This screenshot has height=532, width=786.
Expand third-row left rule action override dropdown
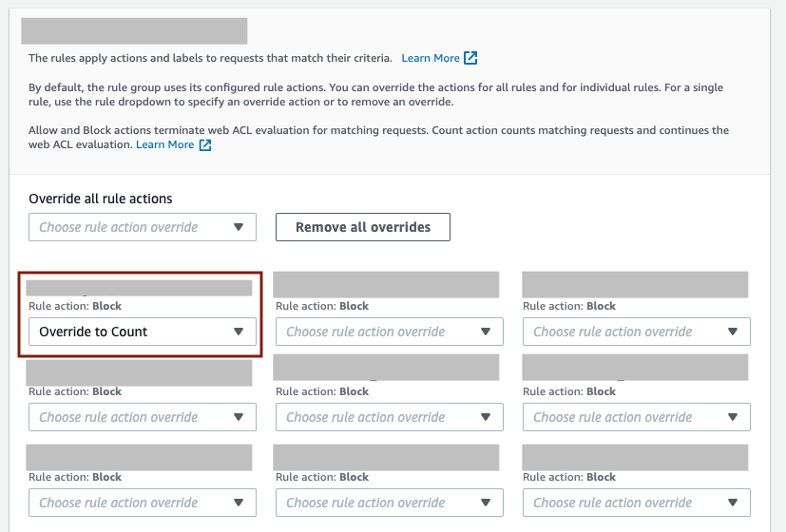point(142,503)
